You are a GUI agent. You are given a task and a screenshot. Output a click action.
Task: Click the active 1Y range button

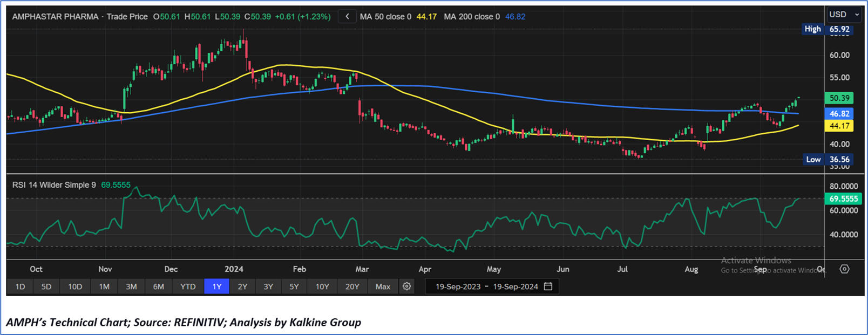(216, 286)
